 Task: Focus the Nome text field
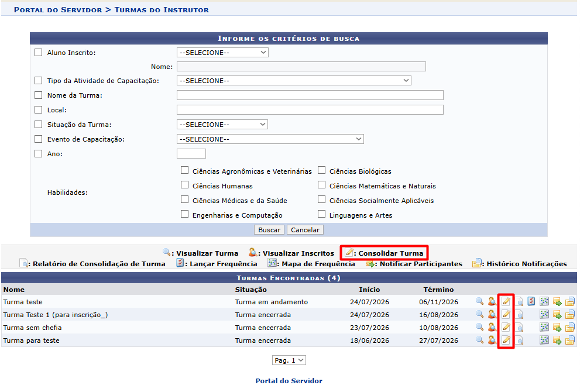pos(301,67)
